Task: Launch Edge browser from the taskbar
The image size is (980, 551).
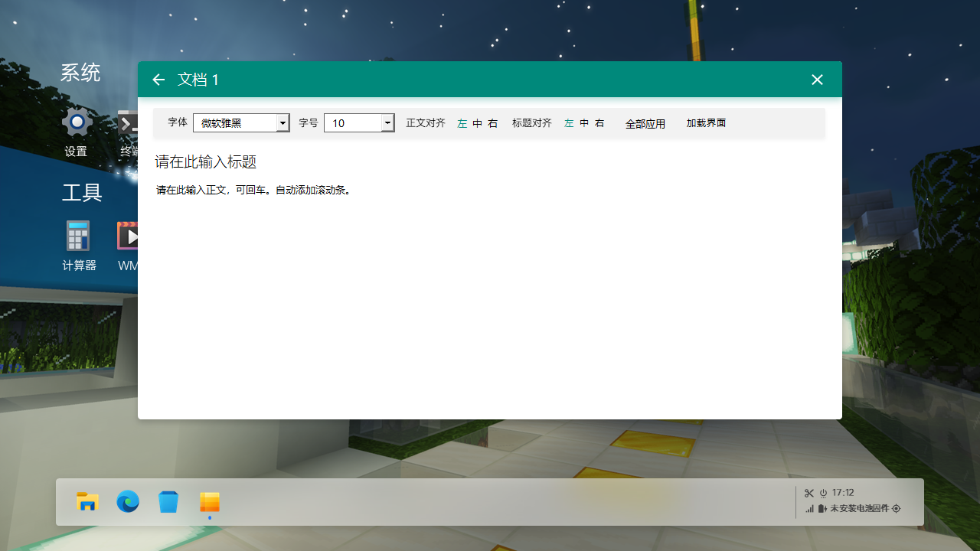Action: pyautogui.click(x=128, y=502)
